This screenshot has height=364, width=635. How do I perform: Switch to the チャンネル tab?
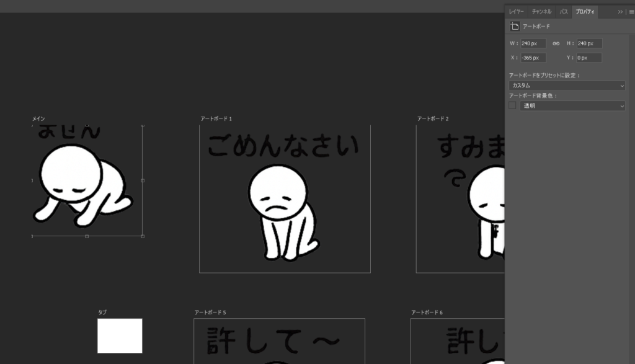pyautogui.click(x=541, y=12)
